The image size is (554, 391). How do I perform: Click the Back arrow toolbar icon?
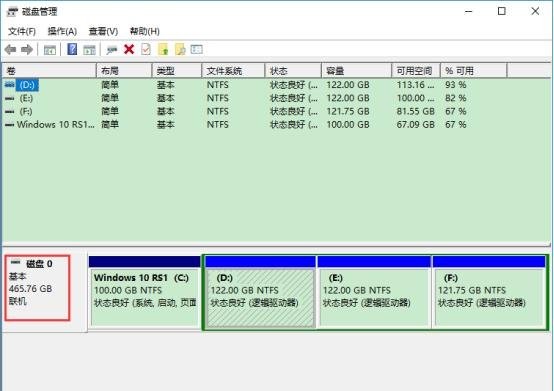(x=11, y=50)
